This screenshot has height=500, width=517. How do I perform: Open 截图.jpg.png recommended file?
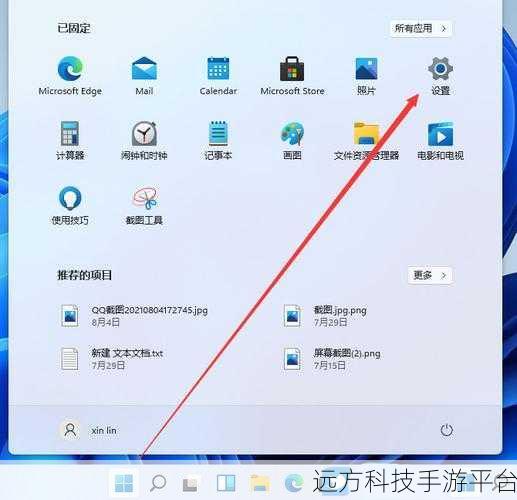point(325,316)
